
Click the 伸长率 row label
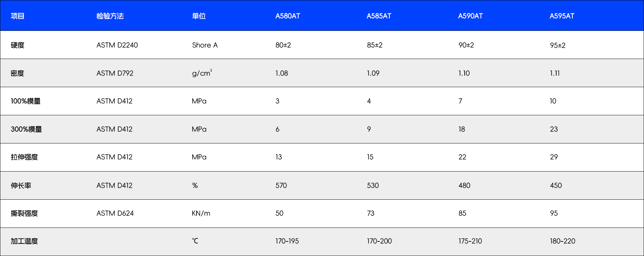(x=21, y=185)
